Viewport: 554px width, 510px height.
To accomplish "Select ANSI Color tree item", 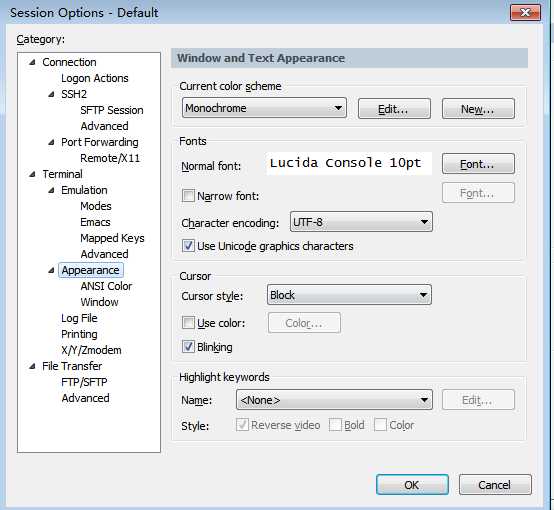I will point(106,286).
